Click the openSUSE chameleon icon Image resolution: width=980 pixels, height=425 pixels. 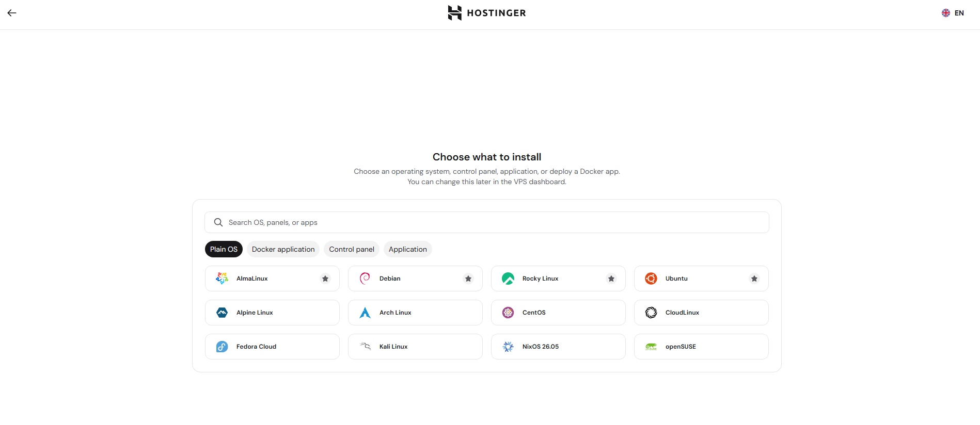651,347
